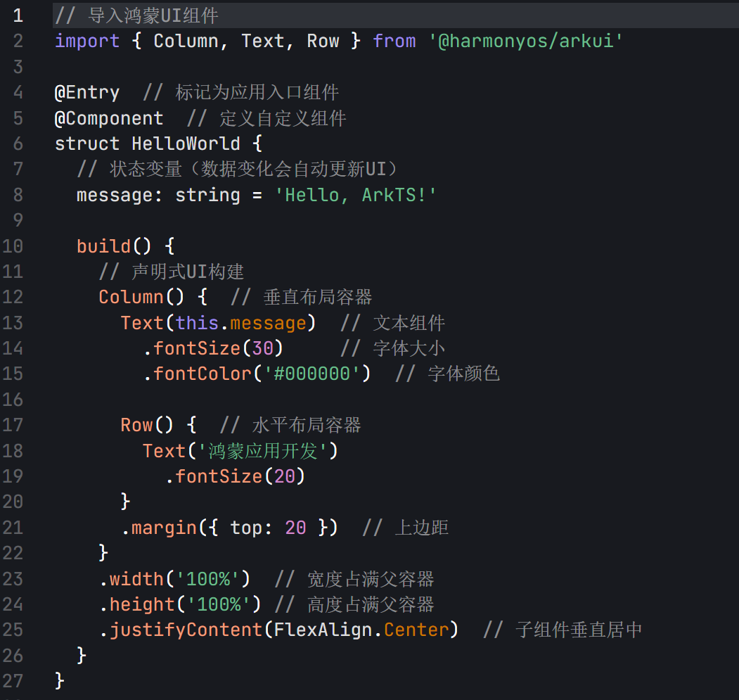Click the 'Hello, ArkTS!' string literal
Viewport: 739px width, 700px height.
pyautogui.click(x=356, y=195)
